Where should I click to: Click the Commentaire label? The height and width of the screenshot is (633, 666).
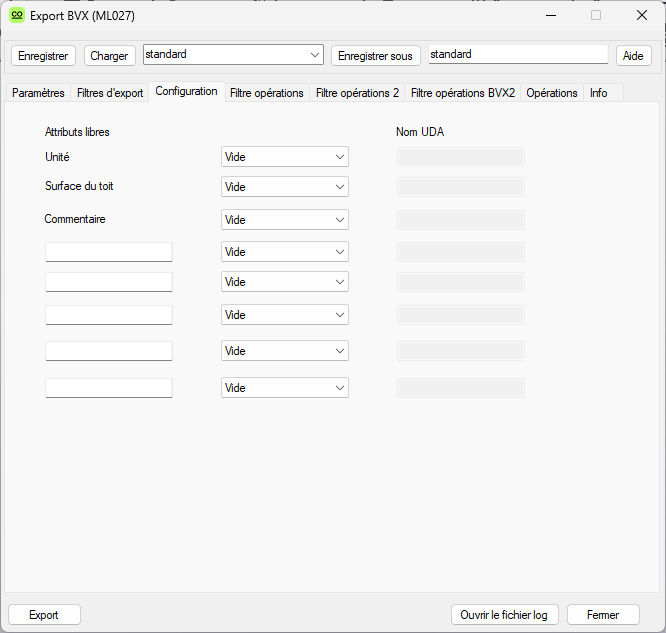(x=75, y=219)
